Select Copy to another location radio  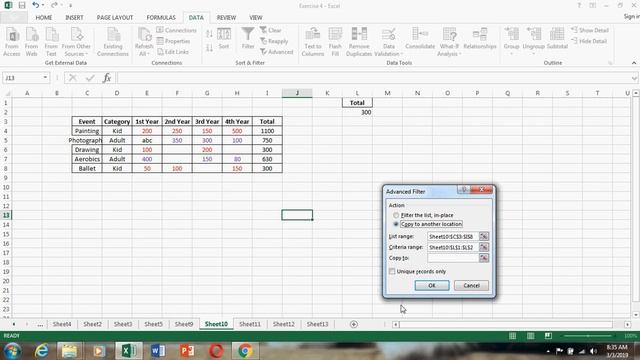click(396, 224)
